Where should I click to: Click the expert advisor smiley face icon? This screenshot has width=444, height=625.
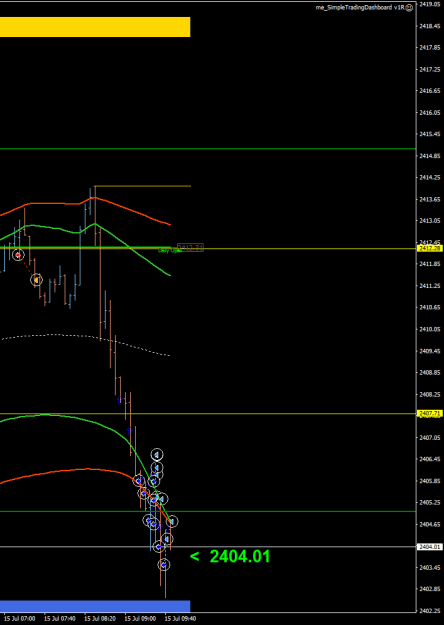click(x=409, y=8)
